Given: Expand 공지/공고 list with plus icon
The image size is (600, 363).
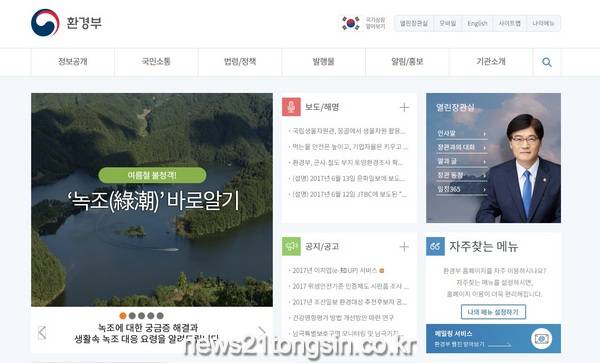Looking at the screenshot, I should tap(404, 247).
